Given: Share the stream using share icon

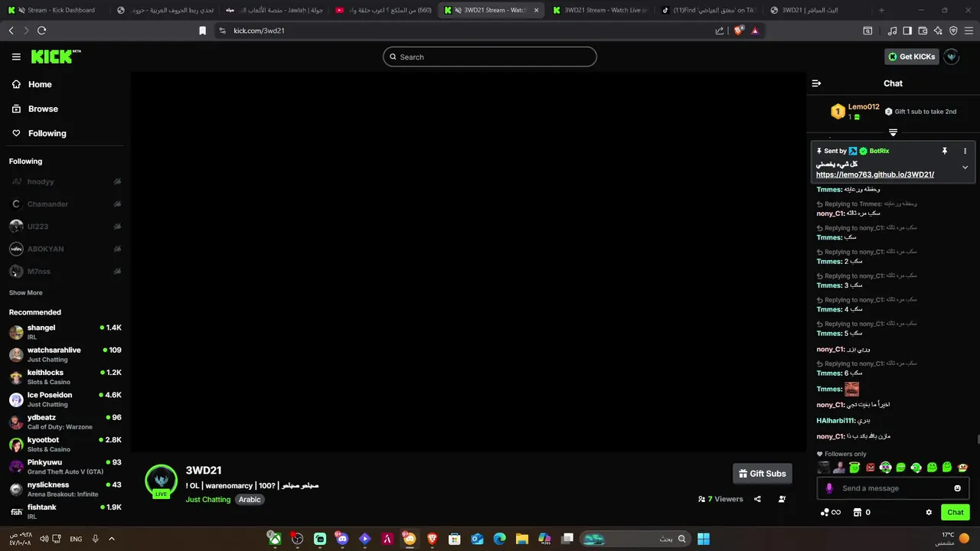Looking at the screenshot, I should click(757, 499).
